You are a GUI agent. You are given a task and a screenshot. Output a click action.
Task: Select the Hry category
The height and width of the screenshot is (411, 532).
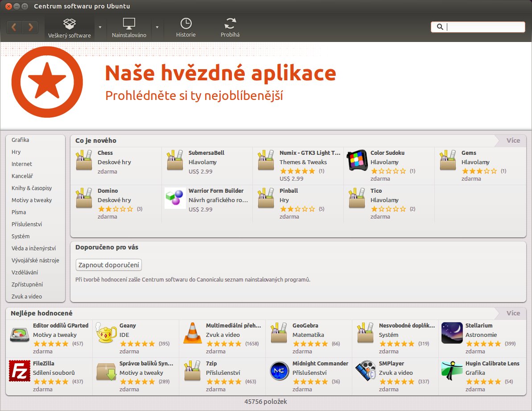click(x=16, y=152)
